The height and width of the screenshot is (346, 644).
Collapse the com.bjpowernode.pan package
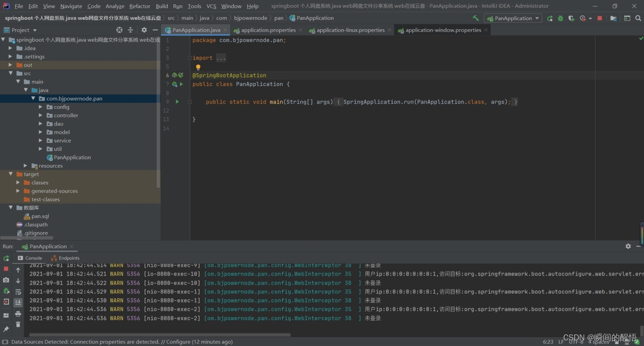point(33,98)
